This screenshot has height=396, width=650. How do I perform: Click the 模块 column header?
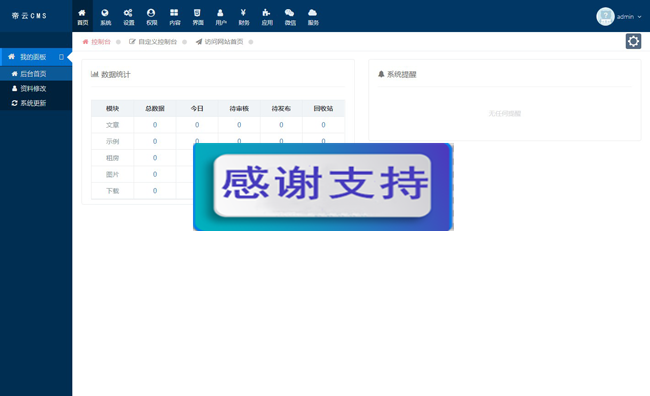112,109
